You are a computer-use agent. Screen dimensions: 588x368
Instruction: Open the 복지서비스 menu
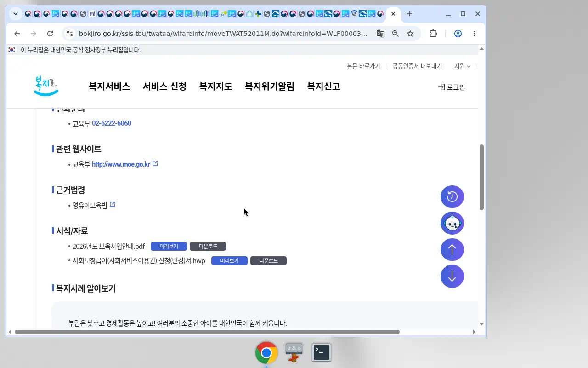pos(109,86)
